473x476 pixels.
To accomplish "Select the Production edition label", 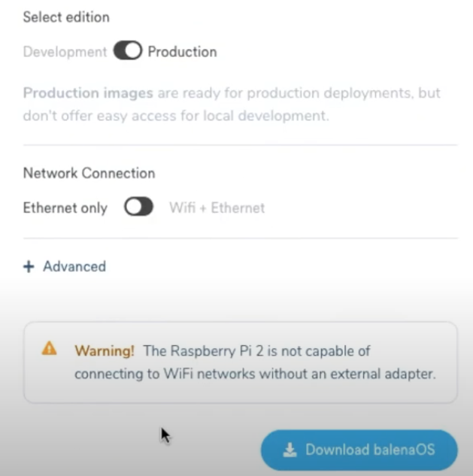I will coord(182,52).
